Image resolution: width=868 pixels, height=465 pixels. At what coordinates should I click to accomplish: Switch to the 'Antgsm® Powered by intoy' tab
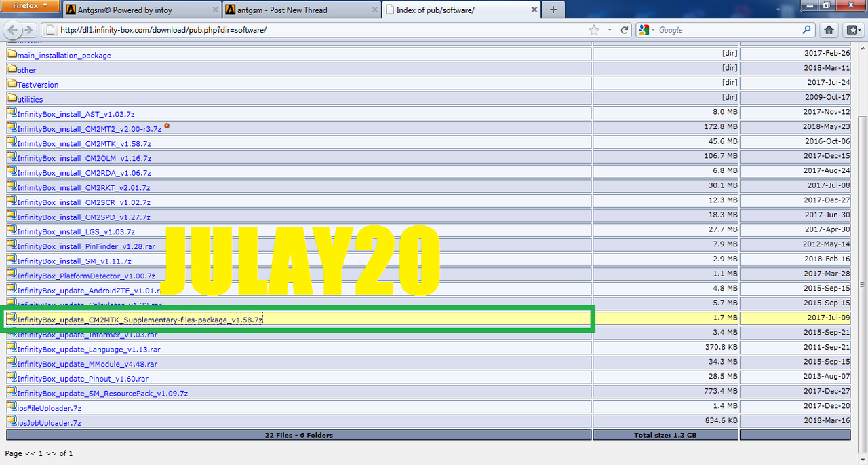tap(140, 10)
